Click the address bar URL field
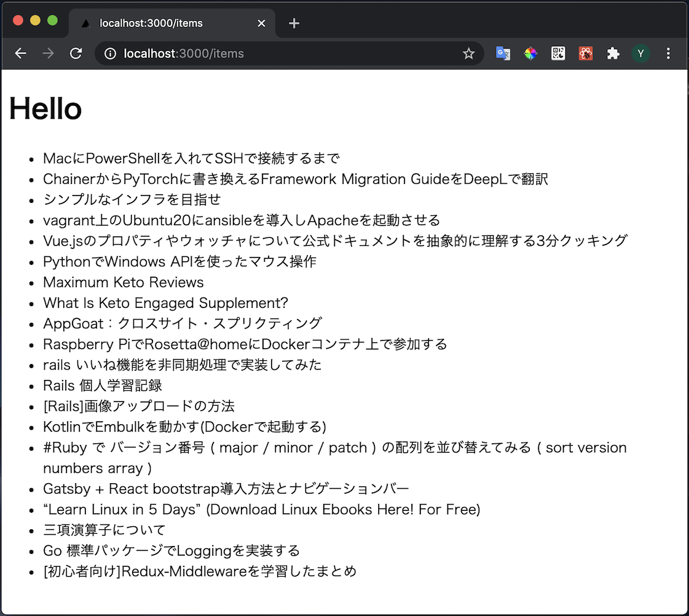Viewport: 689px width, 616px height. [289, 53]
